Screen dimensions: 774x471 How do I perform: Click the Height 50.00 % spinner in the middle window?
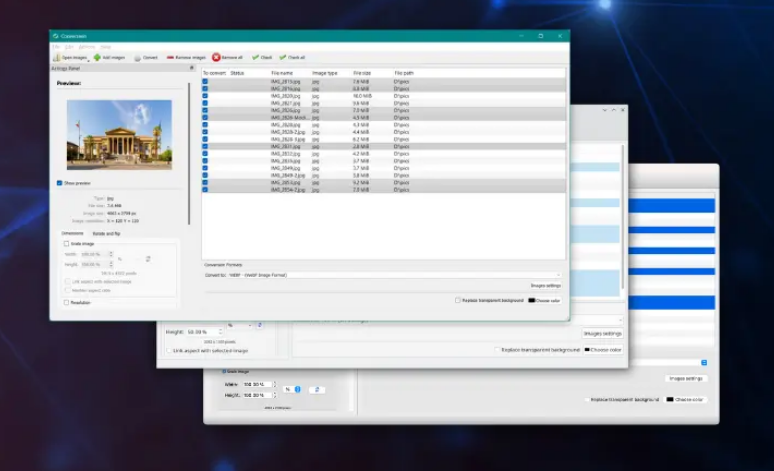coord(220,332)
